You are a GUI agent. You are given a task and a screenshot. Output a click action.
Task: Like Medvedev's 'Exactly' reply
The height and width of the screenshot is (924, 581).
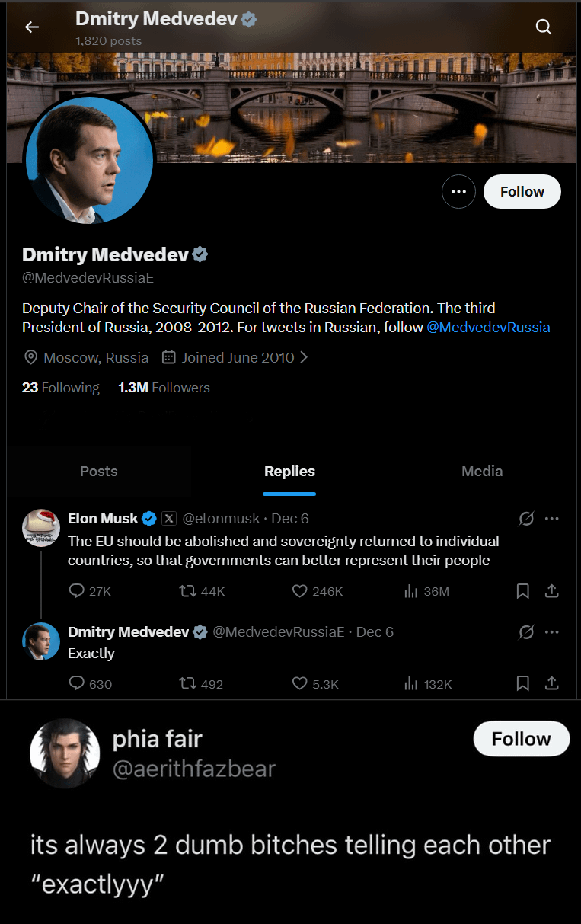(x=300, y=683)
